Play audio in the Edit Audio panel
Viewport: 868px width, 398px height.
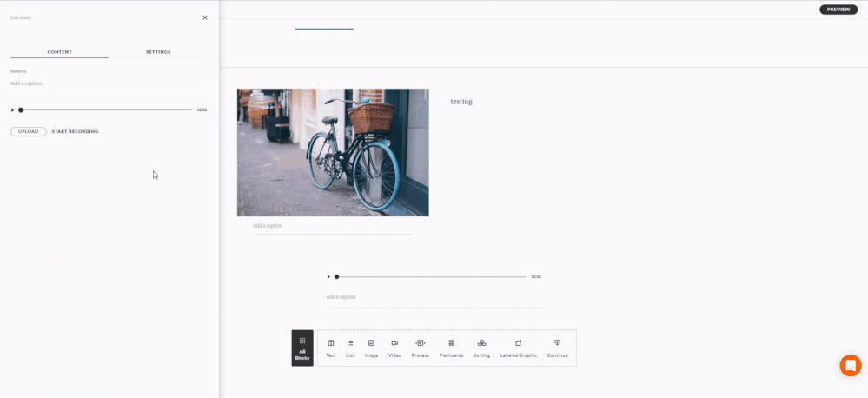[12, 110]
